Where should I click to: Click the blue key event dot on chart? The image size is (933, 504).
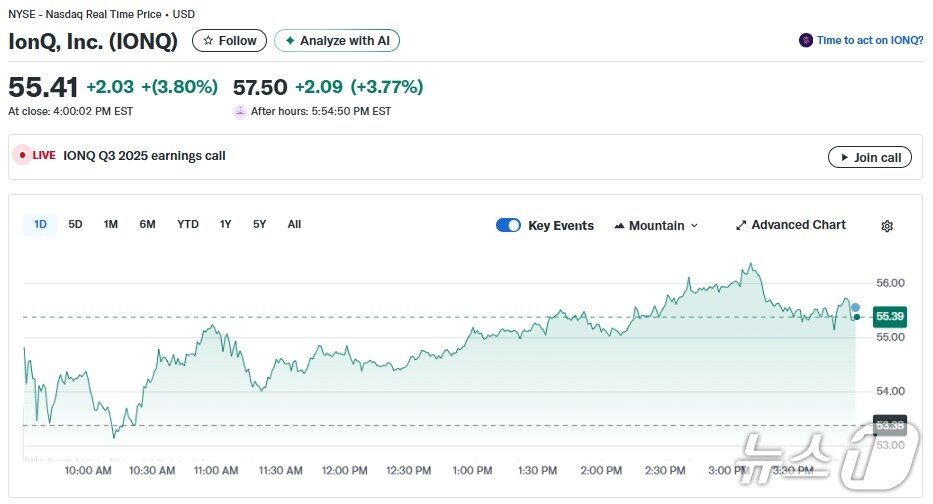click(x=855, y=307)
